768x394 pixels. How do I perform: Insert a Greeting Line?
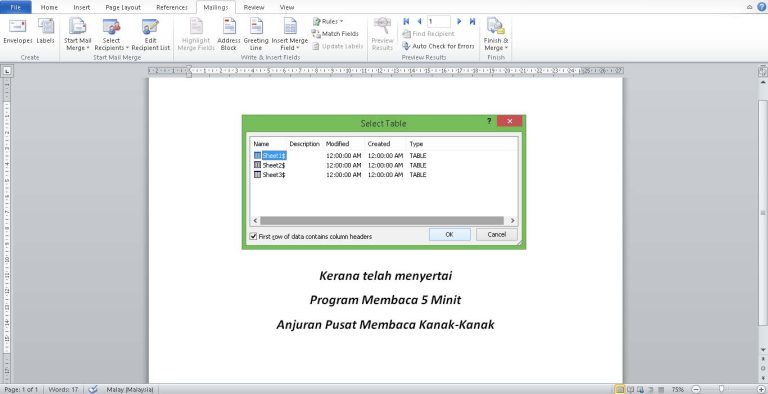pyautogui.click(x=256, y=34)
